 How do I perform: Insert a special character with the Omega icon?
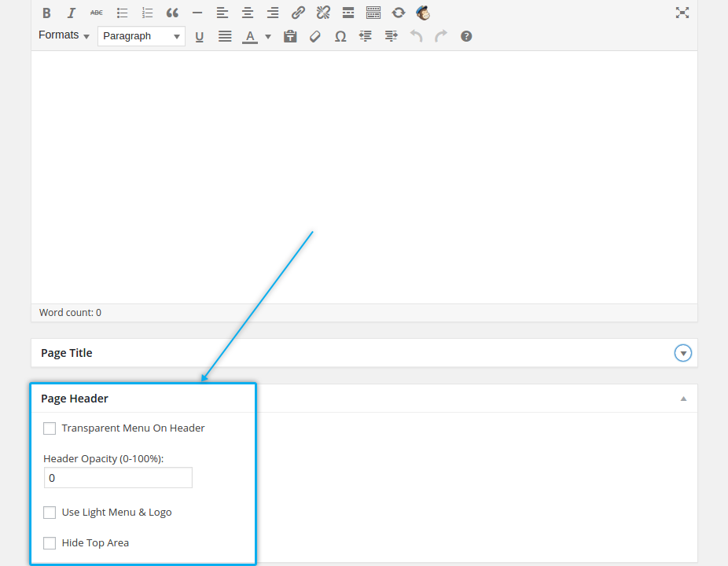[340, 36]
